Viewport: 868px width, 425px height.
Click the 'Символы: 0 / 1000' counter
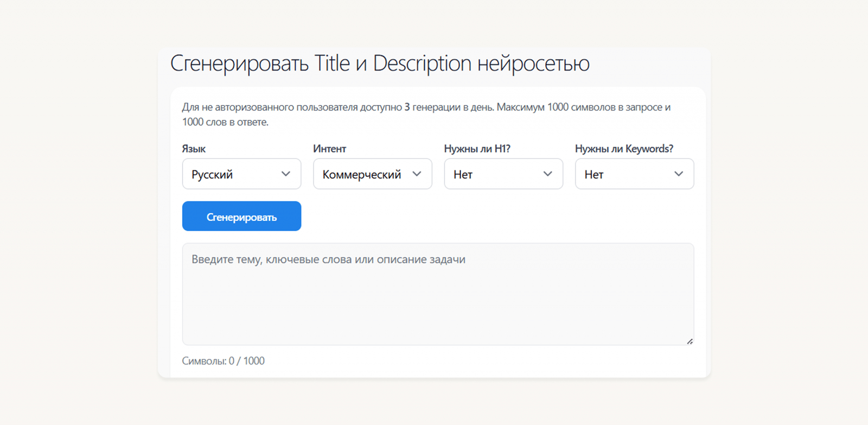(x=223, y=361)
